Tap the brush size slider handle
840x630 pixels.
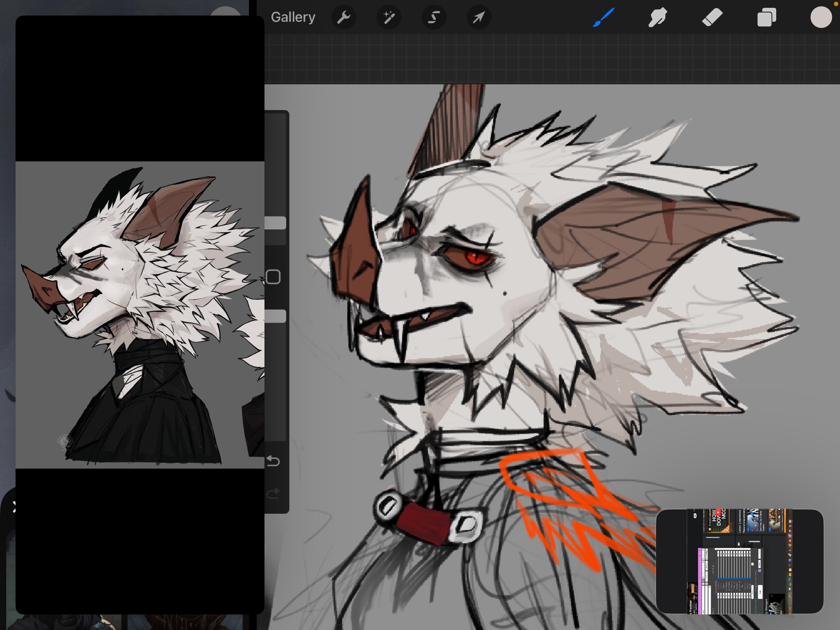coord(276,223)
